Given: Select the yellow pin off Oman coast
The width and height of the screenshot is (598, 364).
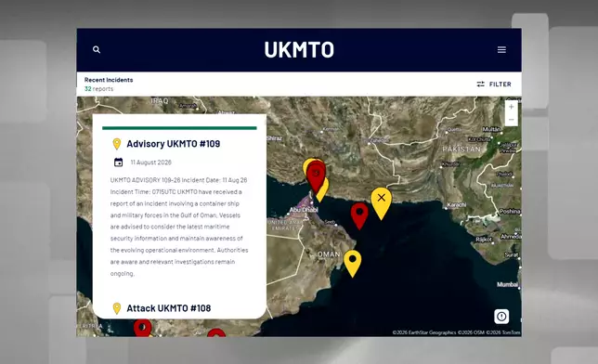Looking at the screenshot, I should click(353, 263).
